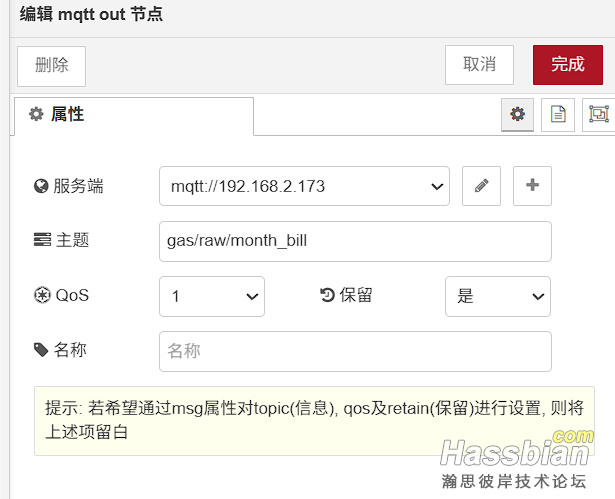
Task: Open the 保留 retain dropdown
Action: coord(497,296)
